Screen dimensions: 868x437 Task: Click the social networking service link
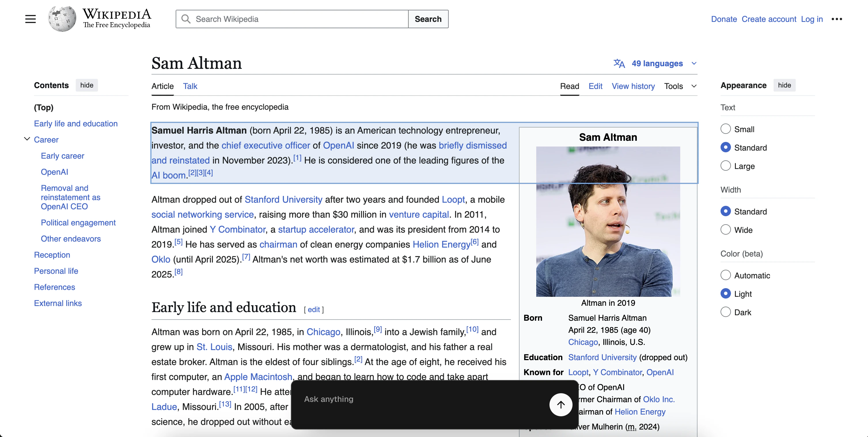(x=202, y=215)
